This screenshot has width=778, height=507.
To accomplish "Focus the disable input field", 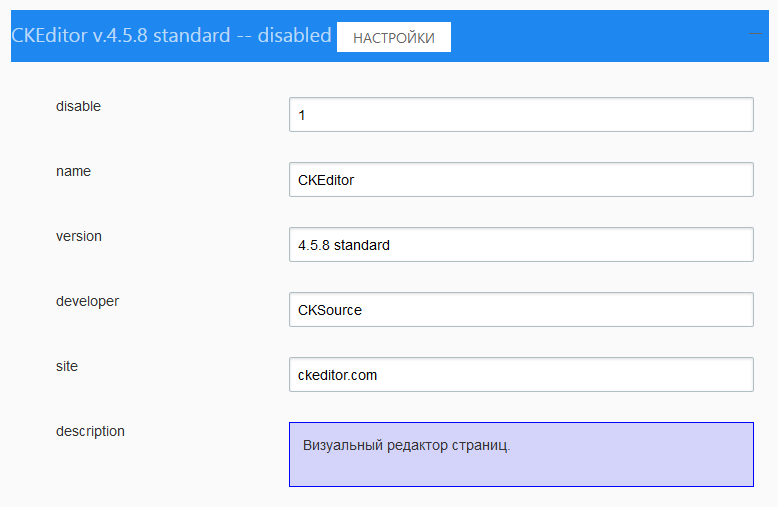I will click(x=521, y=115).
